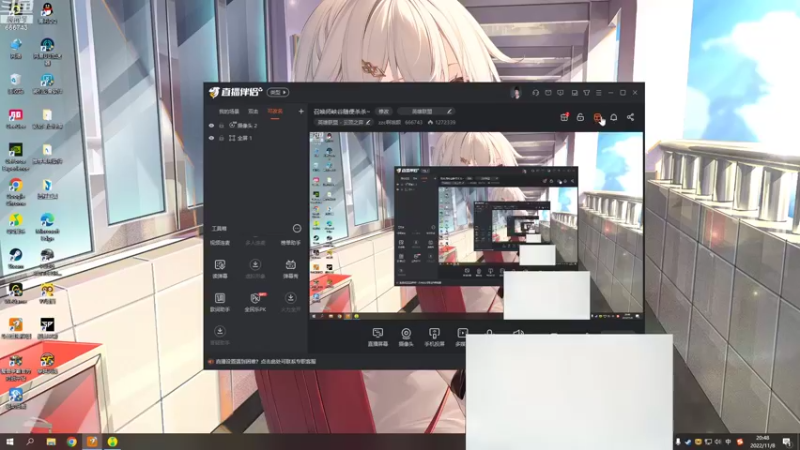This screenshot has width=800, height=450.
Task: Switch to 推荐助手 toolbox tab
Action: tap(290, 243)
